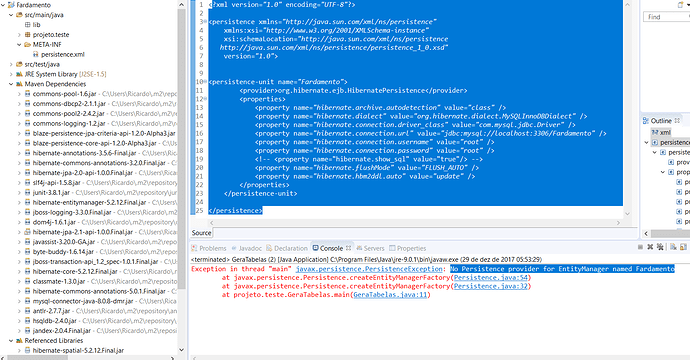Viewport: 690px width, 360px height.
Task: Collapse the Maven Dependencies node
Action: 11,84
